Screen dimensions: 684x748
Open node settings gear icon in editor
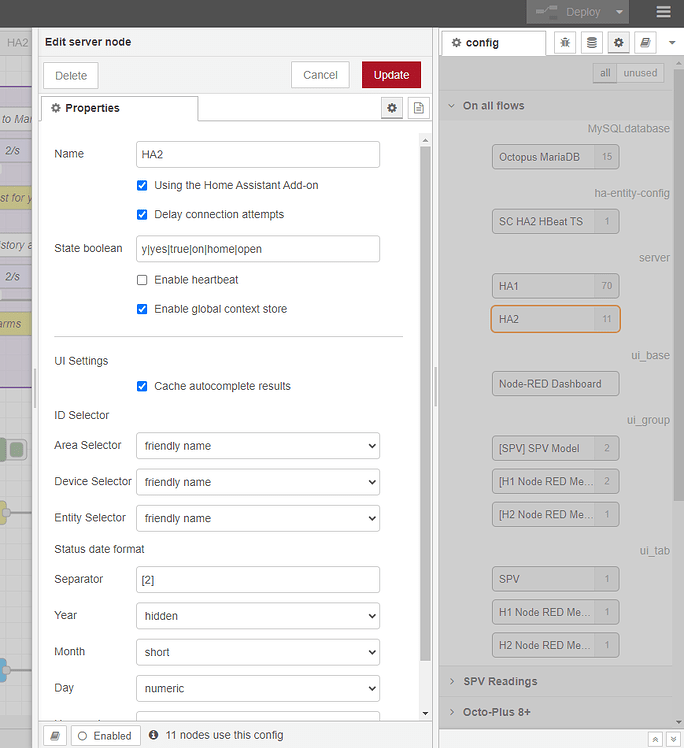point(392,108)
